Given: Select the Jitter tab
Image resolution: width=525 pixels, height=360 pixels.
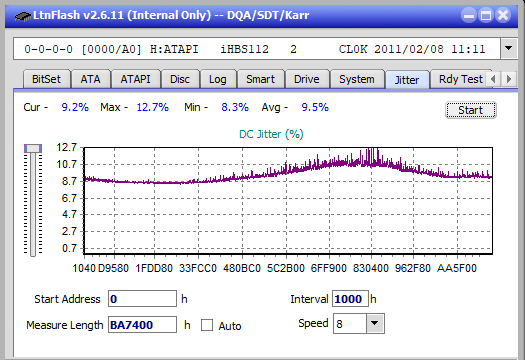Looking at the screenshot, I should (x=407, y=80).
